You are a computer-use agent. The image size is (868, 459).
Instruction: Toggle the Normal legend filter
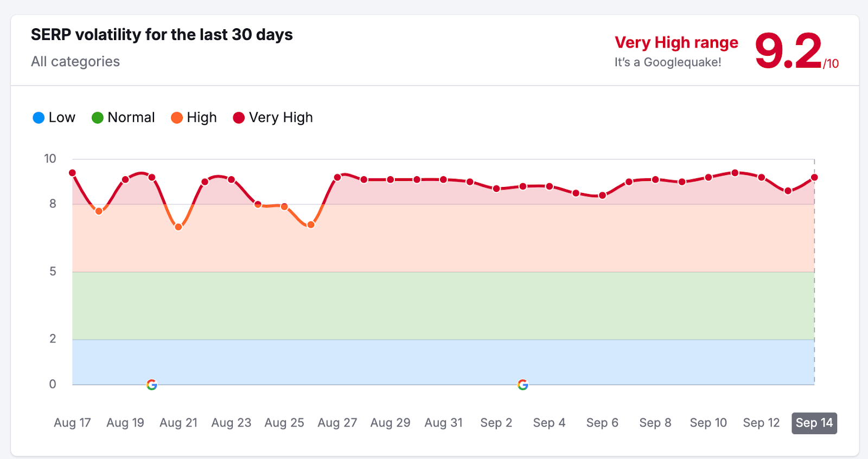click(x=123, y=118)
